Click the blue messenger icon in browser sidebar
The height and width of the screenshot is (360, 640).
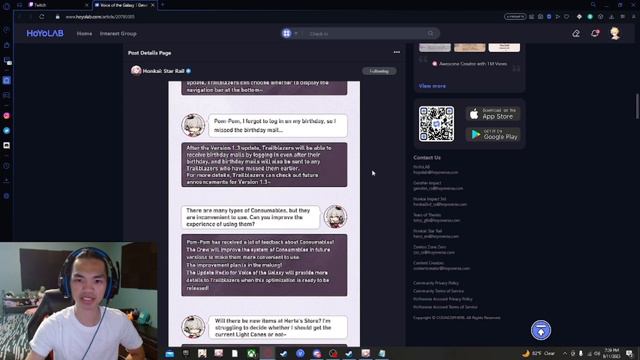click(7, 131)
